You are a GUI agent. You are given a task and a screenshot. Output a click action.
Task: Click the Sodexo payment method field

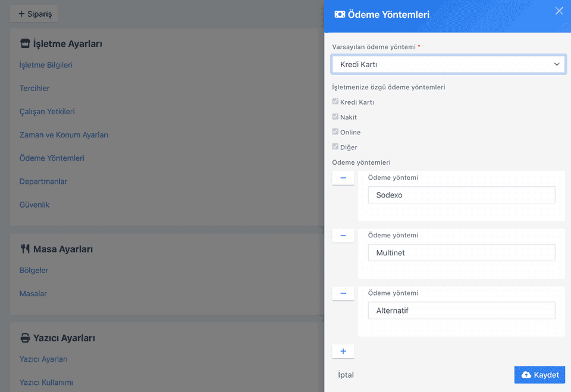(x=462, y=195)
